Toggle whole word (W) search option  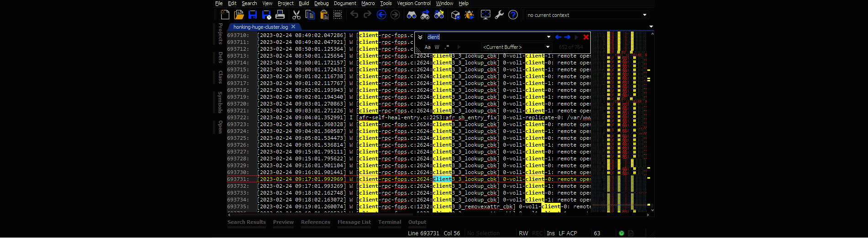[x=437, y=47]
